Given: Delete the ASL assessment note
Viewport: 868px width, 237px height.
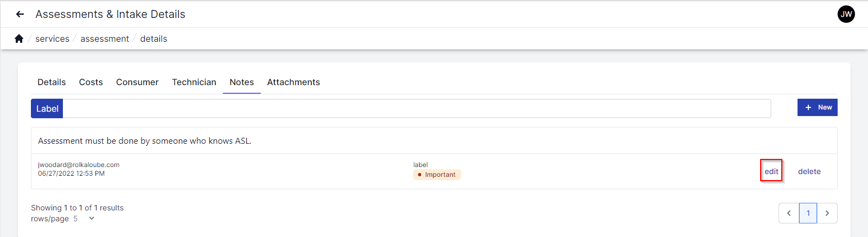Looking at the screenshot, I should (809, 171).
